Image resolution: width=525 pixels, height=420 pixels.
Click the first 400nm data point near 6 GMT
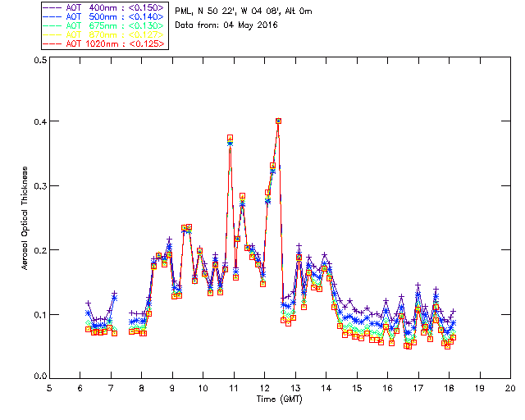[x=88, y=304]
